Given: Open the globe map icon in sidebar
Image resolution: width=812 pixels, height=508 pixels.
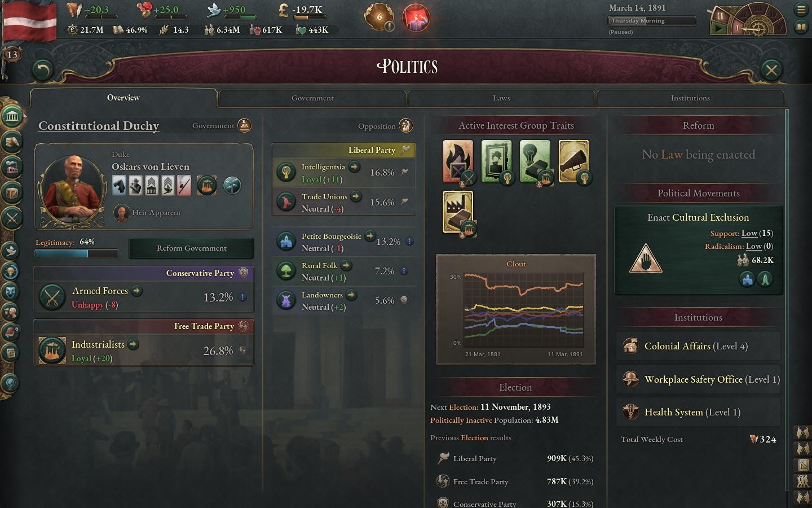Looking at the screenshot, I should pos(10,383).
